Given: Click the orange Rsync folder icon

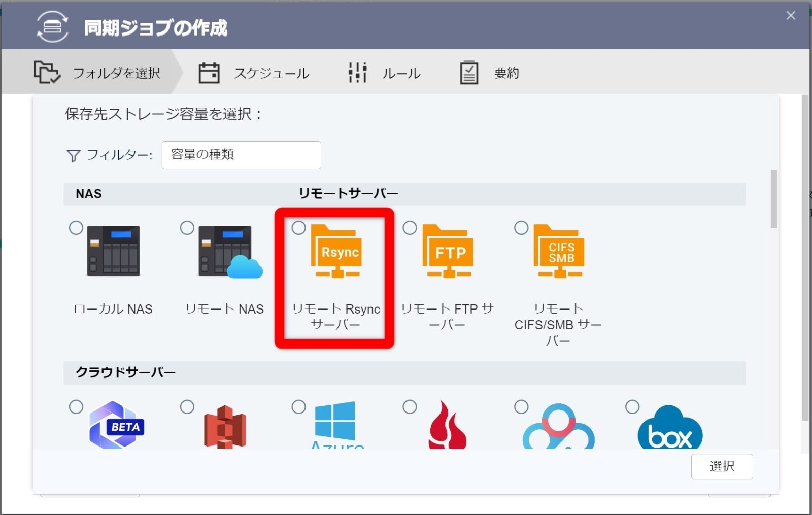Looking at the screenshot, I should (x=336, y=251).
